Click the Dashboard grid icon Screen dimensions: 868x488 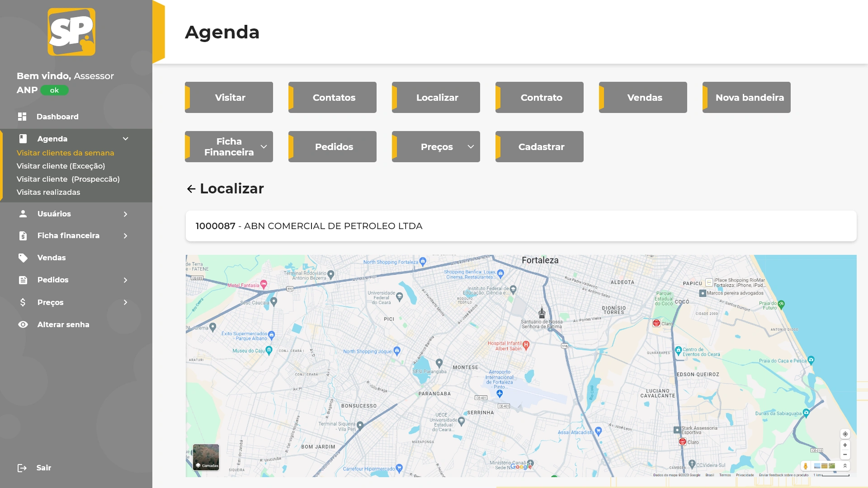pyautogui.click(x=22, y=117)
